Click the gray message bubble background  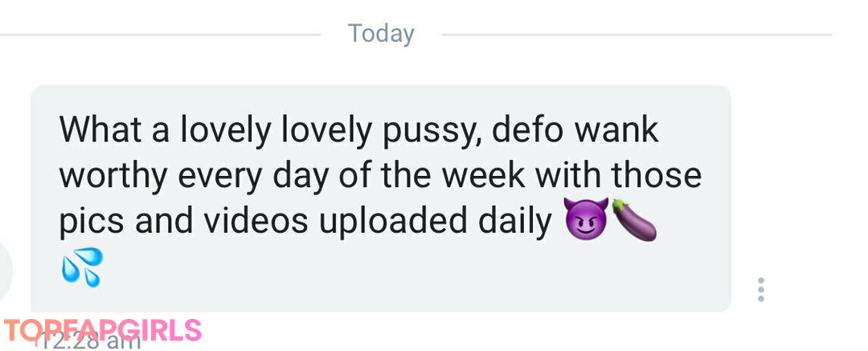click(x=381, y=198)
